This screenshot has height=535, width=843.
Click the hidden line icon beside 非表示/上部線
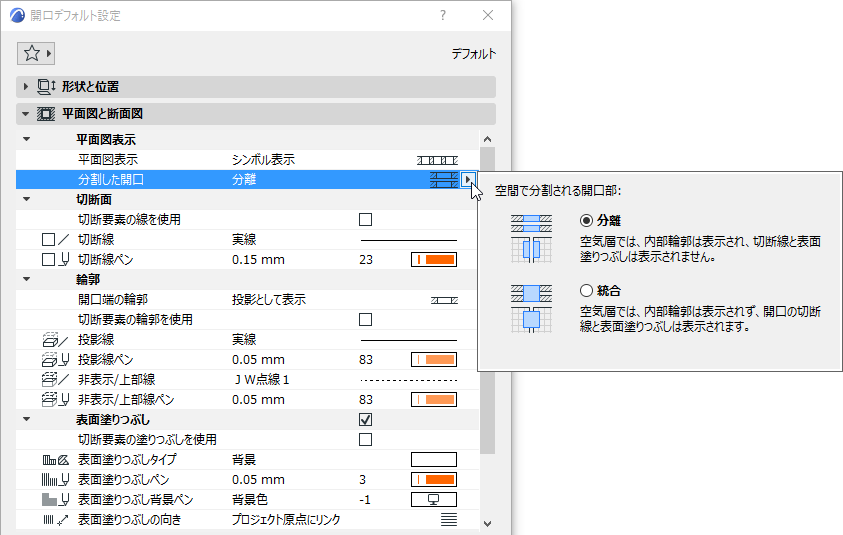tap(55, 380)
